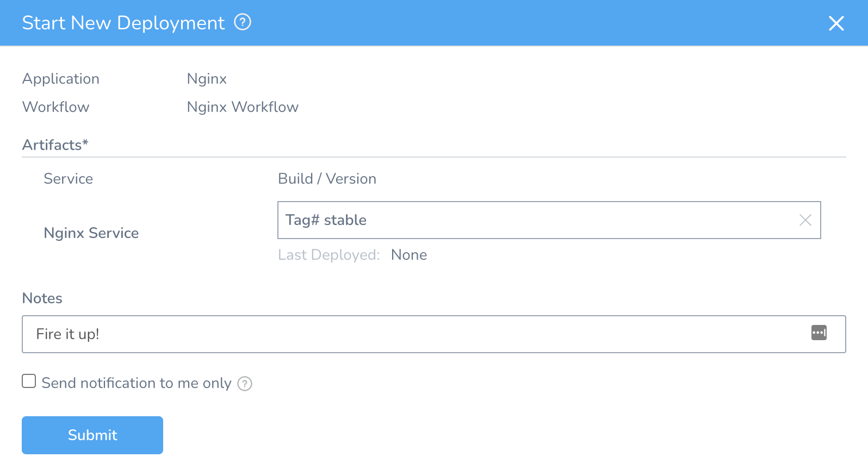The height and width of the screenshot is (476, 868).
Task: Submit the new deployment
Action: tap(92, 435)
